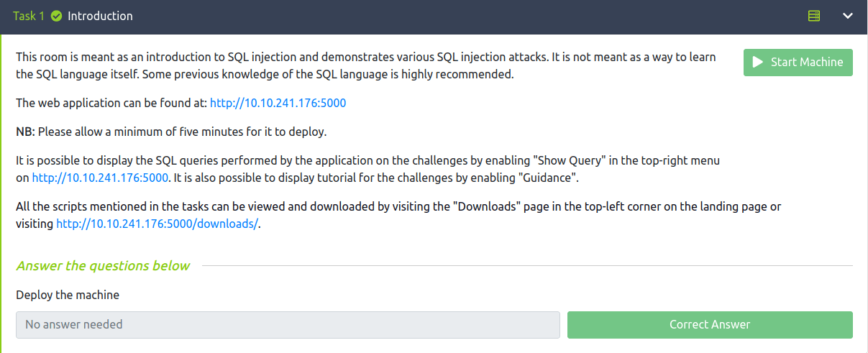Click the play triangle icon on Start Machine
This screenshot has width=868, height=353.
[757, 63]
